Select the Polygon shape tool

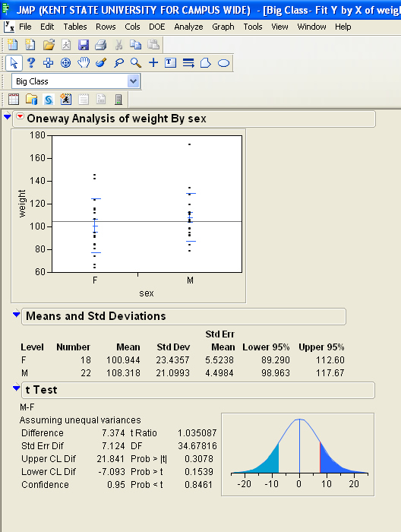pos(206,63)
